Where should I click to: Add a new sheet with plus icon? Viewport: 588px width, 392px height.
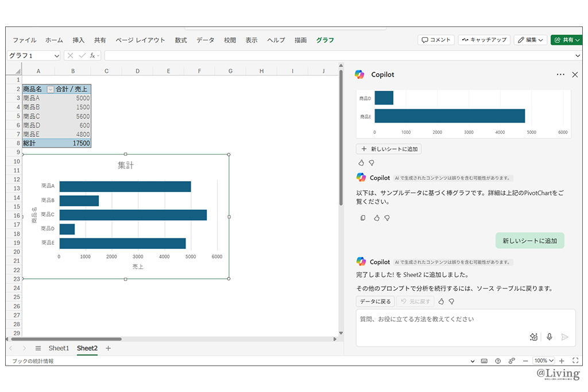(x=109, y=348)
